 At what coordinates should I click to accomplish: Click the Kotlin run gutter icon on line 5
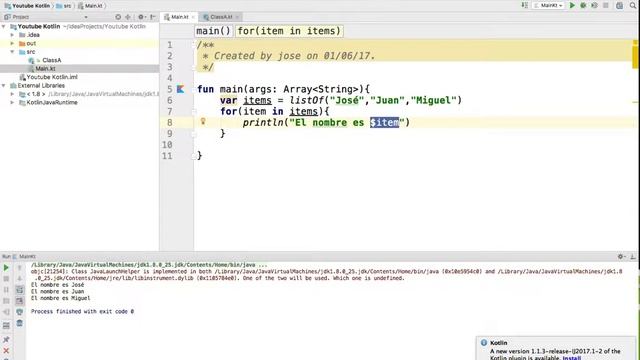click(180, 89)
